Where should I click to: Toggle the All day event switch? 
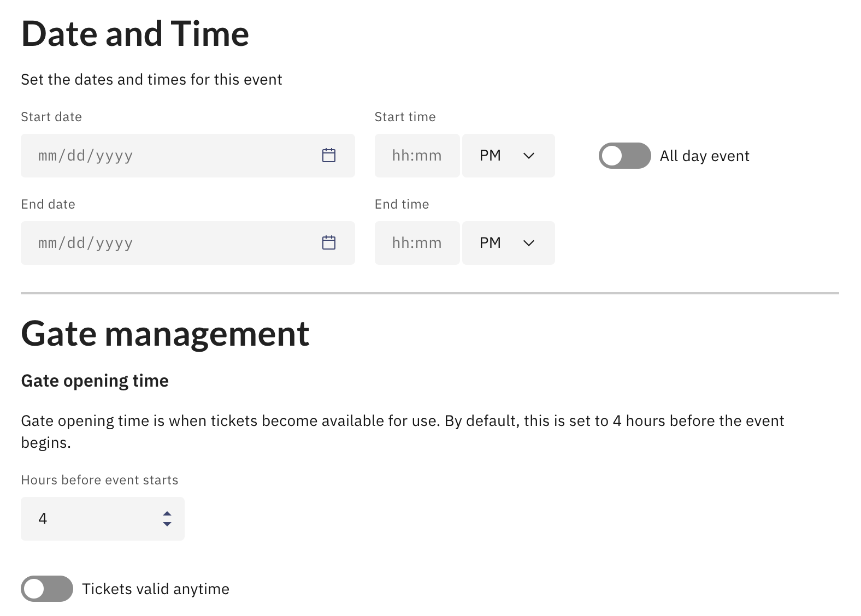(624, 156)
